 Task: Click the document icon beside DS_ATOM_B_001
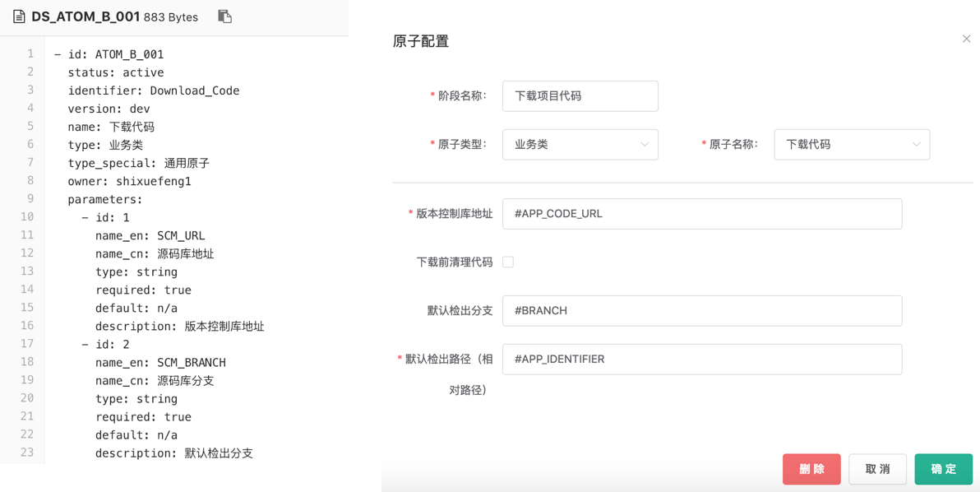coord(19,16)
